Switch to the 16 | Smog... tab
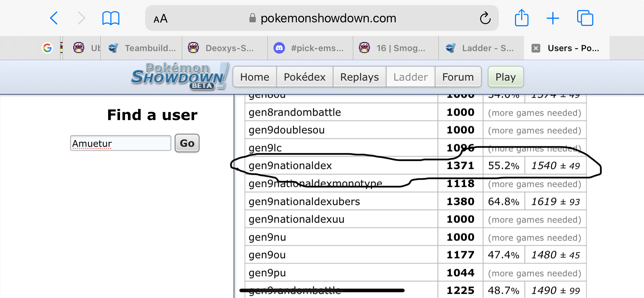Screen dimensions: 644x298 (396, 48)
